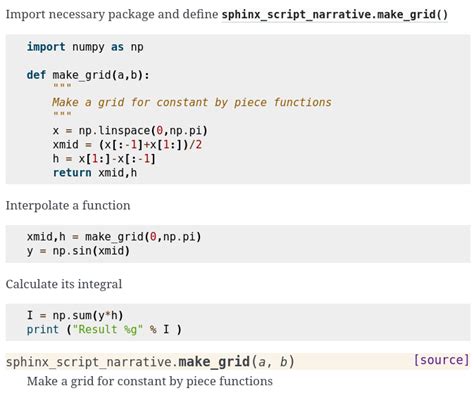The width and height of the screenshot is (474, 393).
Task: Click the 'I = np.sum(y*h)' line
Action: [x=75, y=315]
